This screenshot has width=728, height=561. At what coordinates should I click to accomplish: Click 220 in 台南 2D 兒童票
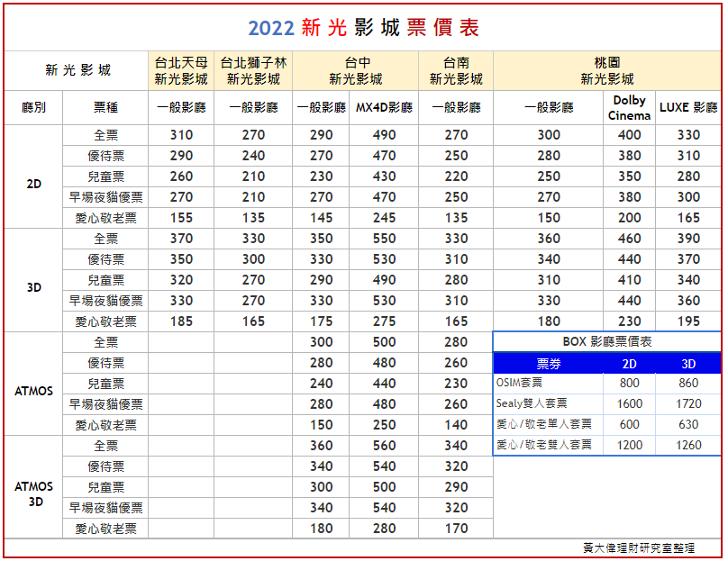click(456, 176)
